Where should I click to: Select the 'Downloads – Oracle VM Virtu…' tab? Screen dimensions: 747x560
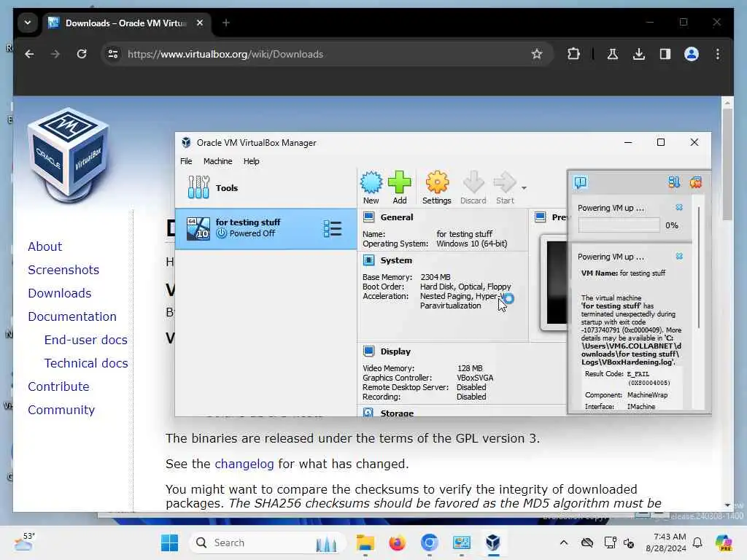point(126,23)
